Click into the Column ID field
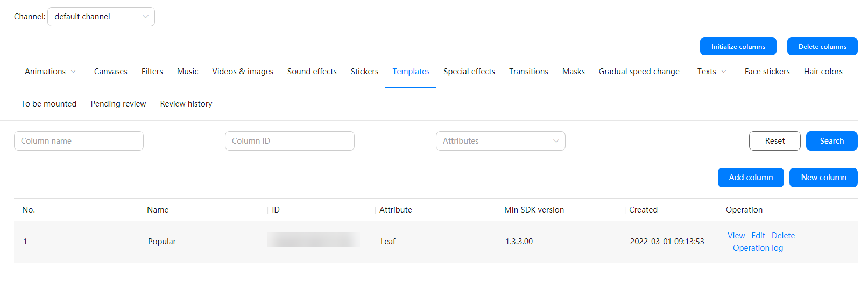 point(290,141)
